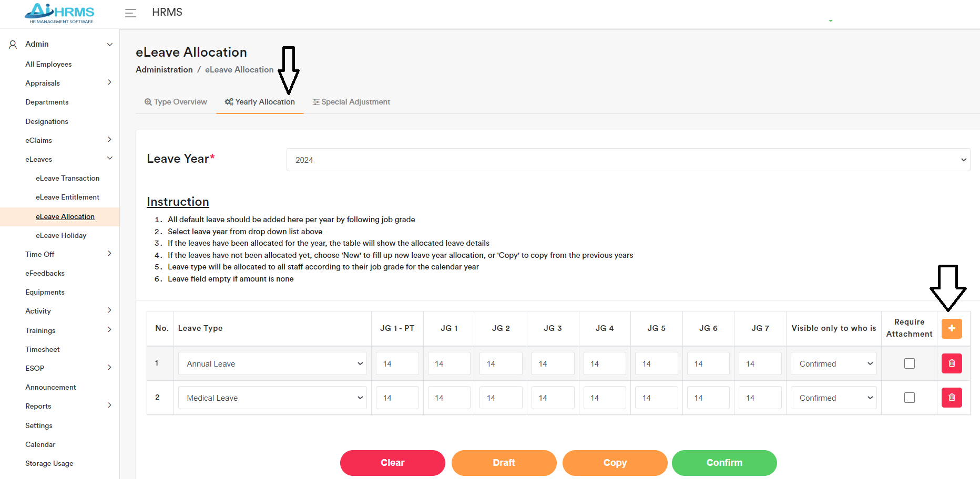Open the Leave Year dropdown
This screenshot has height=479, width=980.
(628, 160)
